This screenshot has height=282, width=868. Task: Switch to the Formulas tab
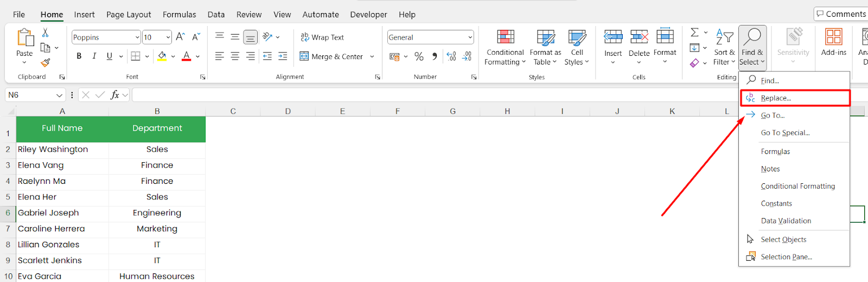click(x=180, y=15)
